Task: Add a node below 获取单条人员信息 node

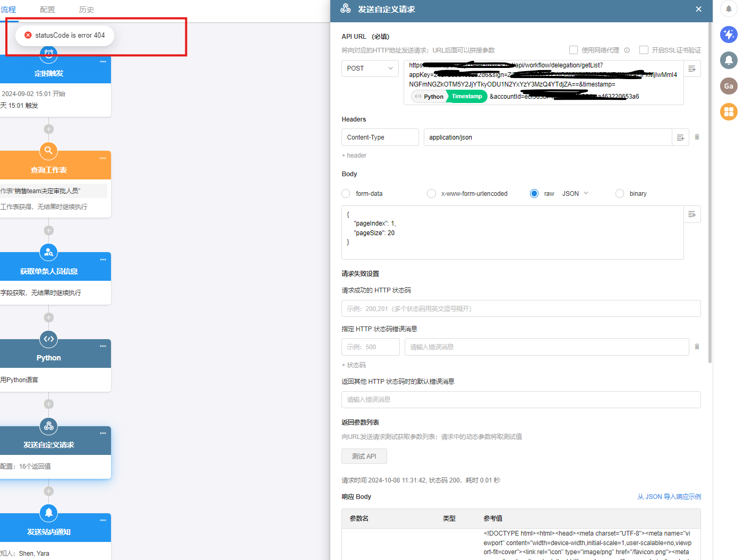Action: click(48, 317)
